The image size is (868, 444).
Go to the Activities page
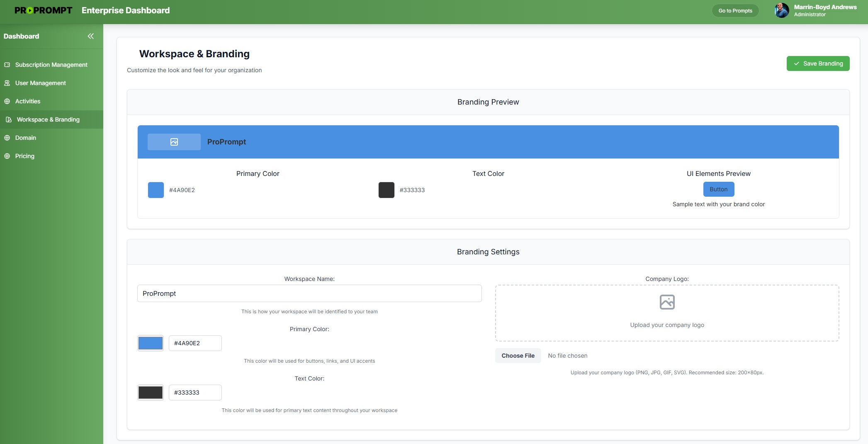click(51, 101)
